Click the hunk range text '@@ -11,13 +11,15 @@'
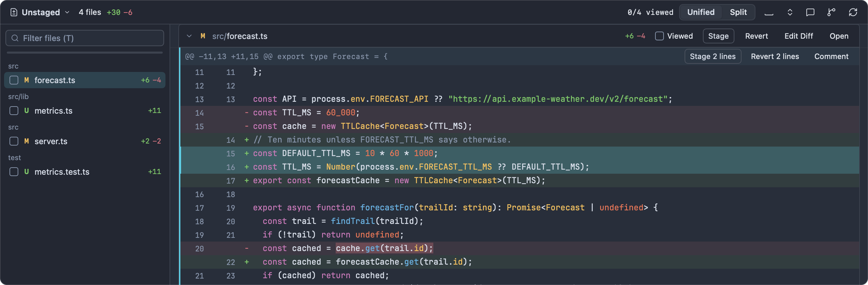 (229, 57)
